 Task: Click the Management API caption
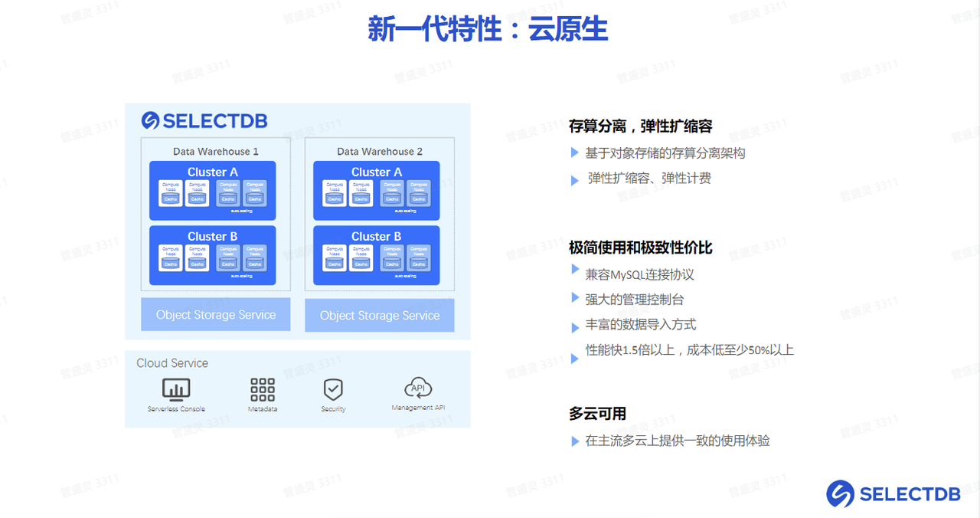[x=418, y=408]
